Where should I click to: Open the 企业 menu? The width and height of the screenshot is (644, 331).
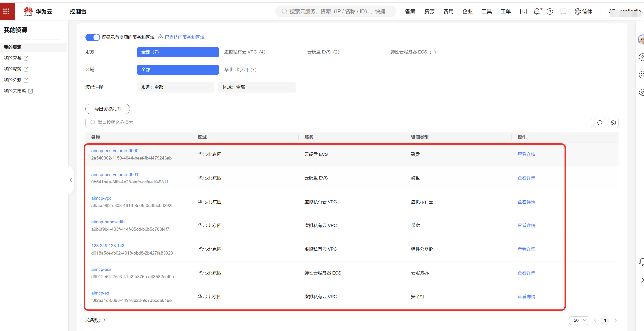(x=468, y=11)
